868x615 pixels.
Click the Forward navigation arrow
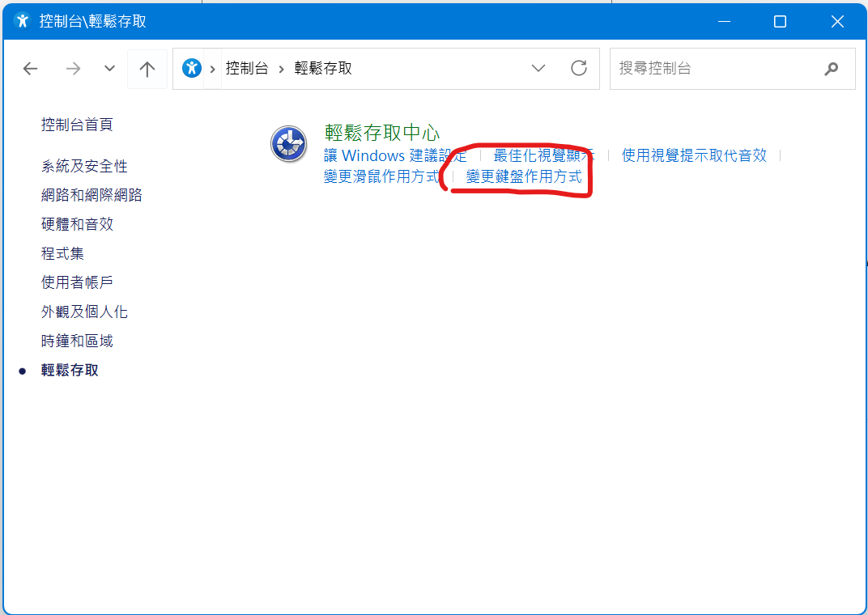tap(73, 69)
